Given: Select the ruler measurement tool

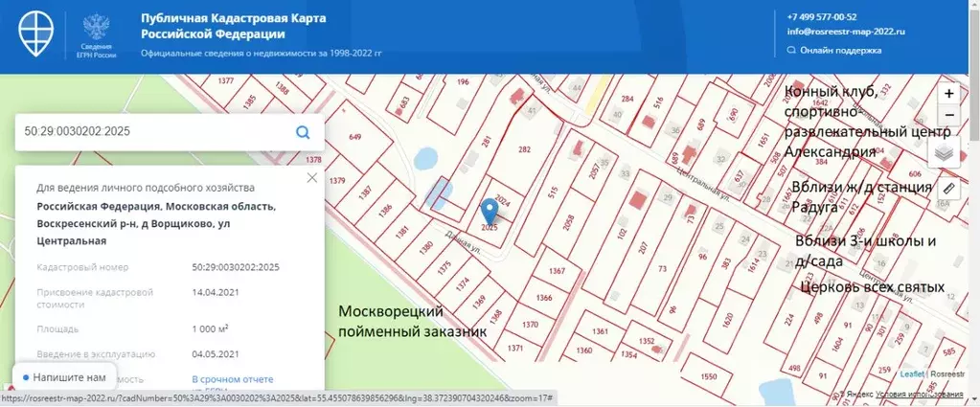Looking at the screenshot, I should (948, 188).
